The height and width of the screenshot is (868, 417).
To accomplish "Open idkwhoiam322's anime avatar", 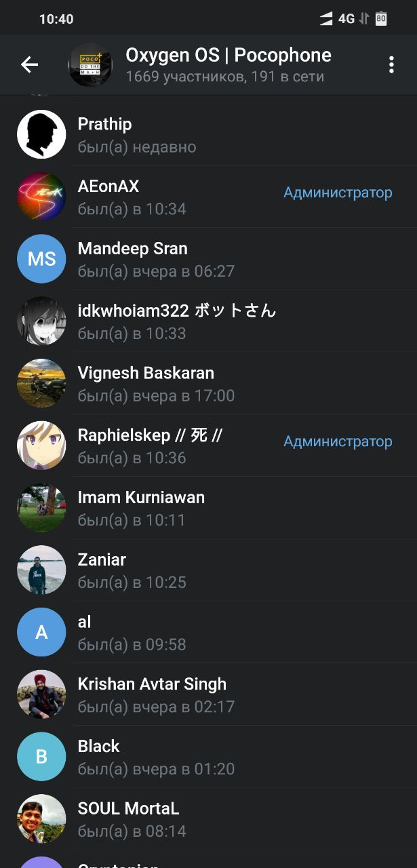I will [41, 321].
